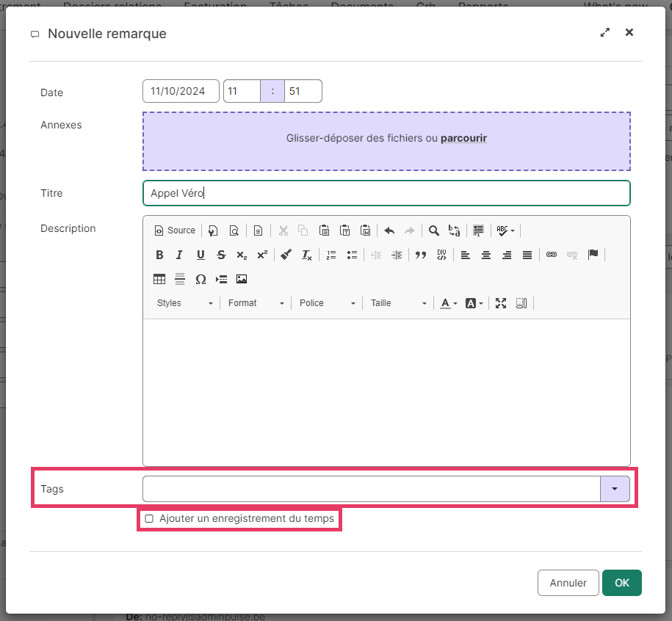
Task: Click the date field showing 11/10/2024
Action: pyautogui.click(x=181, y=91)
